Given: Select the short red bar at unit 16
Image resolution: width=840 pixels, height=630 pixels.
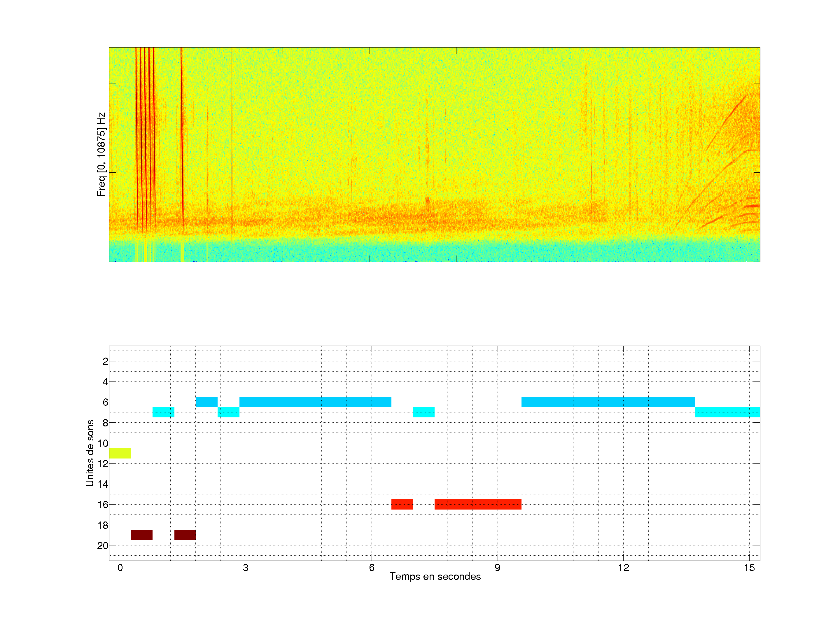Looking at the screenshot, I should (x=402, y=504).
